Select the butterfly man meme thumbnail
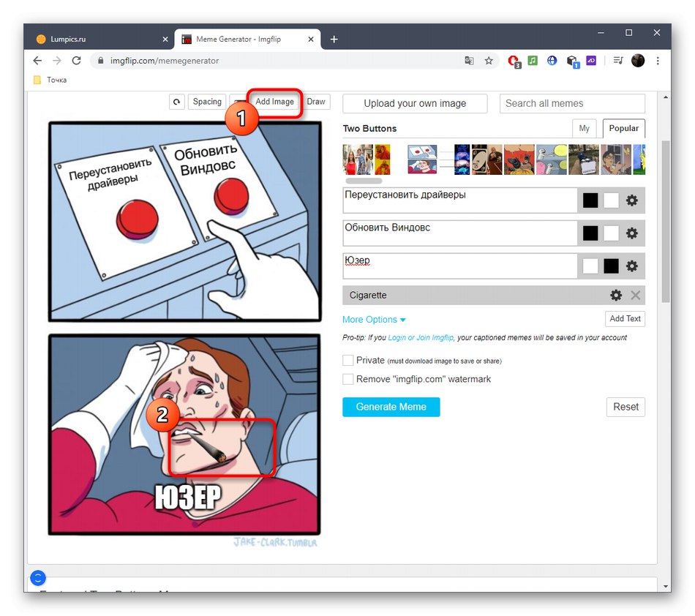Image resolution: width=695 pixels, height=616 pixels. coord(616,159)
